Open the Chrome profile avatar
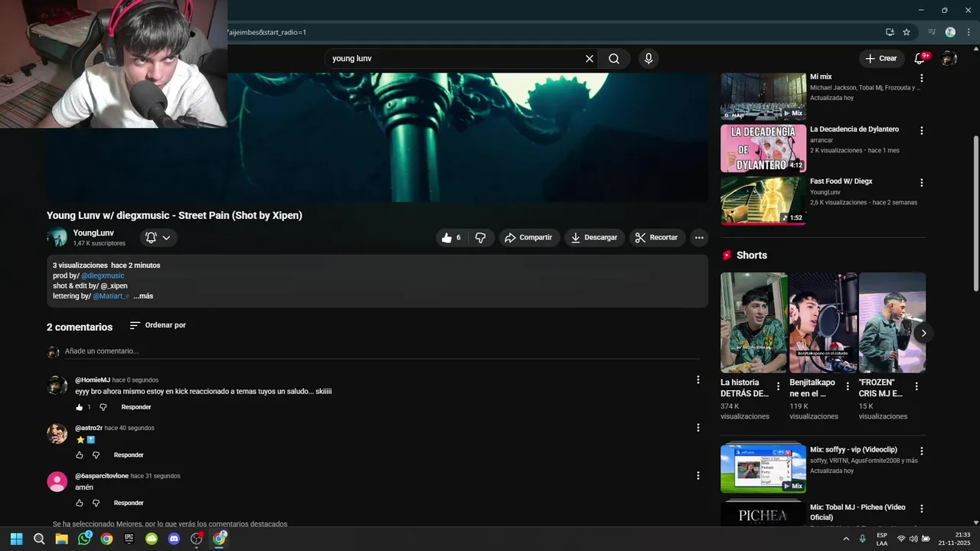Screen dimensions: 980x551 click(x=950, y=32)
